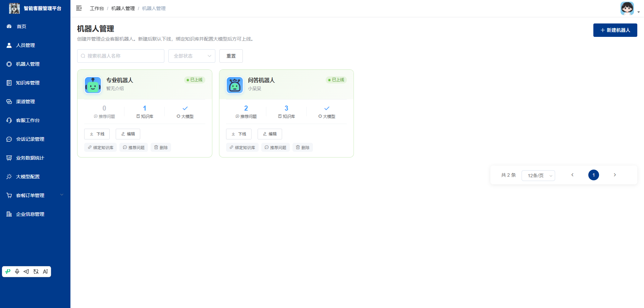Click the 知识库 count 1 on 专业机器人
644x308 pixels.
point(145,108)
